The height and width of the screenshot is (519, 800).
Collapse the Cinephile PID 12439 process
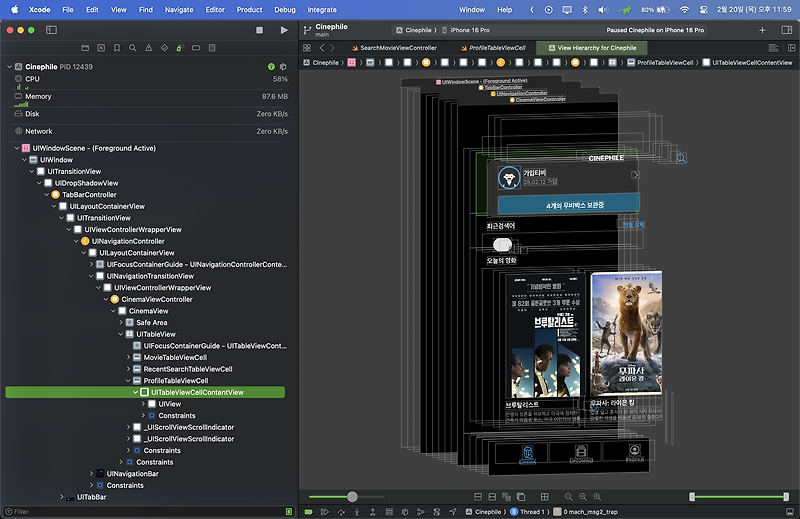click(9, 66)
